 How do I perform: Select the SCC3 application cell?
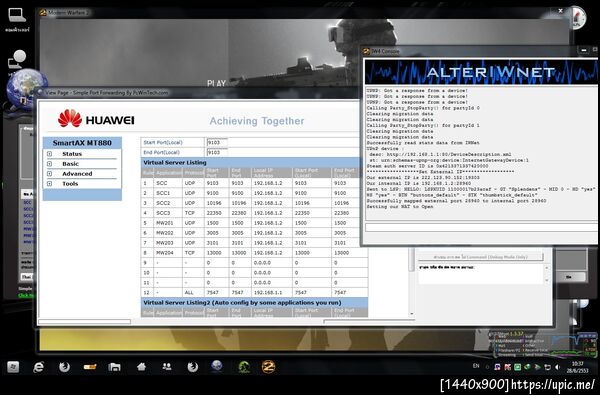pos(168,213)
